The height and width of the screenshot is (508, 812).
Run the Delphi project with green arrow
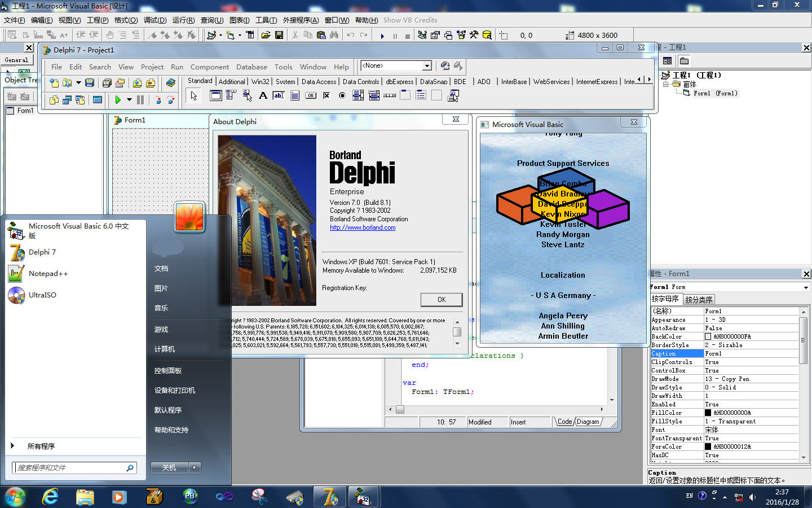coord(118,100)
